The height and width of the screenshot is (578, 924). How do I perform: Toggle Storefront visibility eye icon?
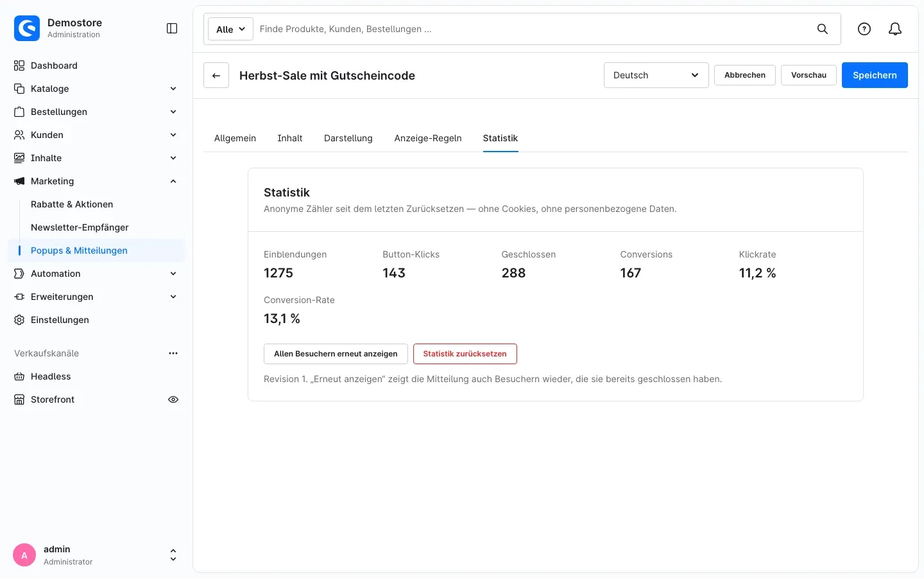coord(173,399)
